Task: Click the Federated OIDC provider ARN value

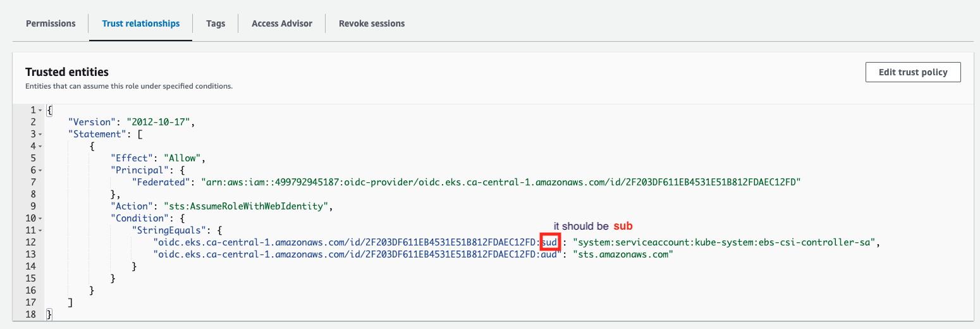Action: tap(501, 182)
